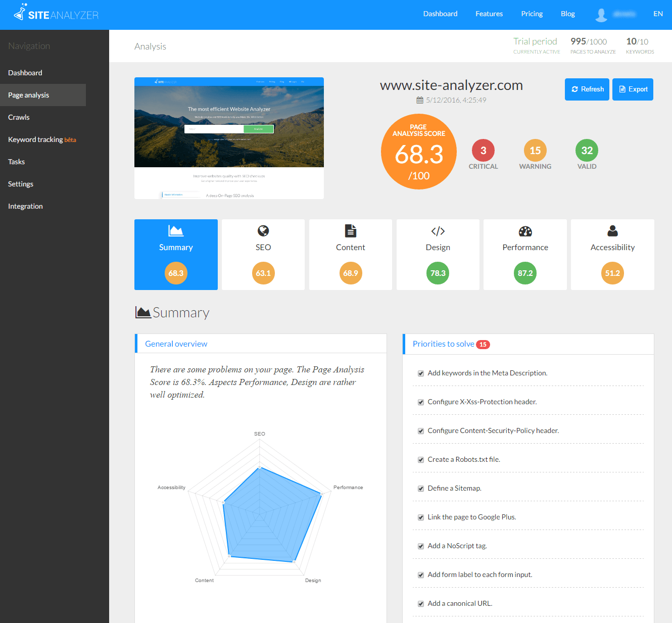
Task: Click the 68.3 Summary score badge
Action: pyautogui.click(x=176, y=273)
